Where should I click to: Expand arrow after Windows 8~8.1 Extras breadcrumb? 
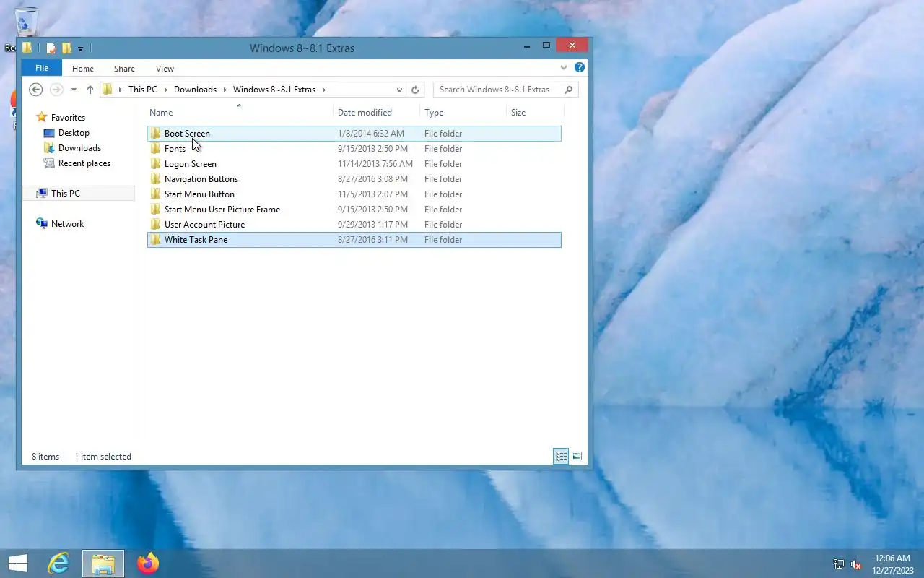point(324,90)
